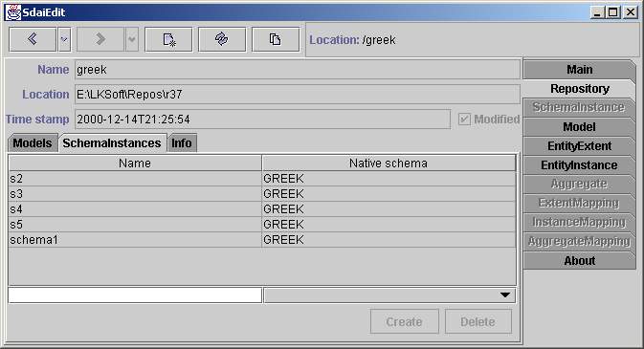Select the s3 row in the table
Image resolution: width=644 pixels, height=349 pixels.
coord(262,194)
